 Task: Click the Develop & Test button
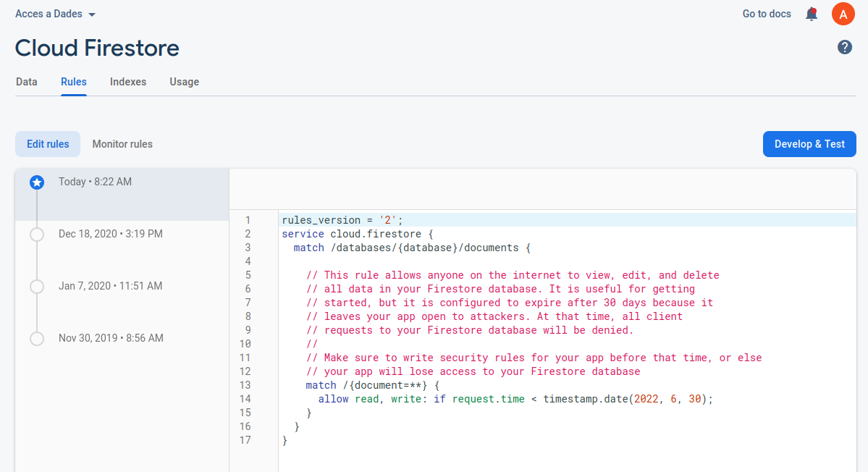(809, 144)
